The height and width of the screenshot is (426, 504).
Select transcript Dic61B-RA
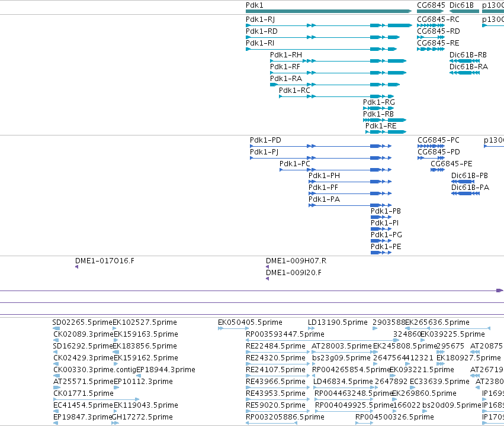point(465,73)
